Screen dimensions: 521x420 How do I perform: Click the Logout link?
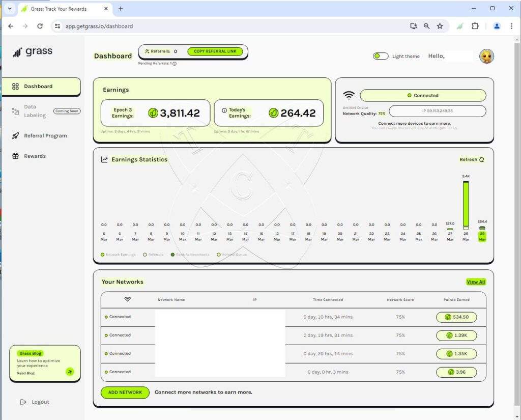point(35,402)
